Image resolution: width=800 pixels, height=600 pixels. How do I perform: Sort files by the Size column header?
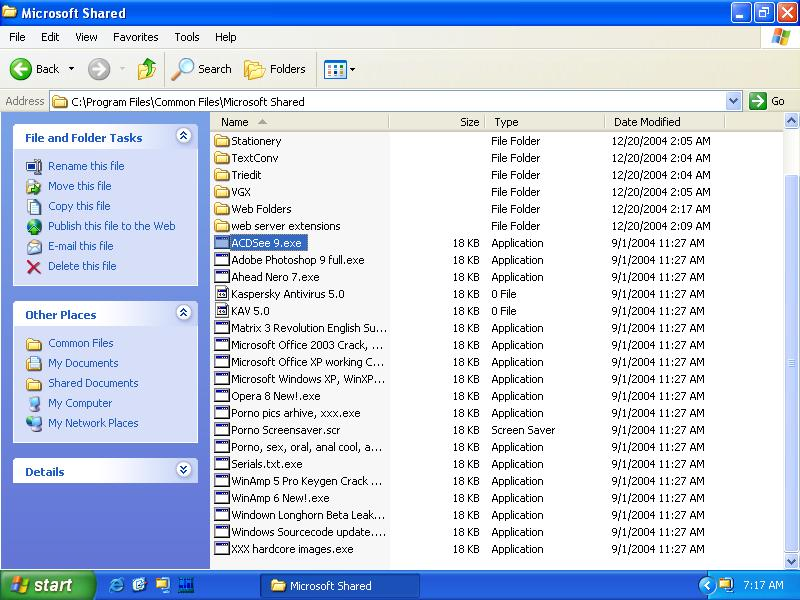pyautogui.click(x=437, y=122)
